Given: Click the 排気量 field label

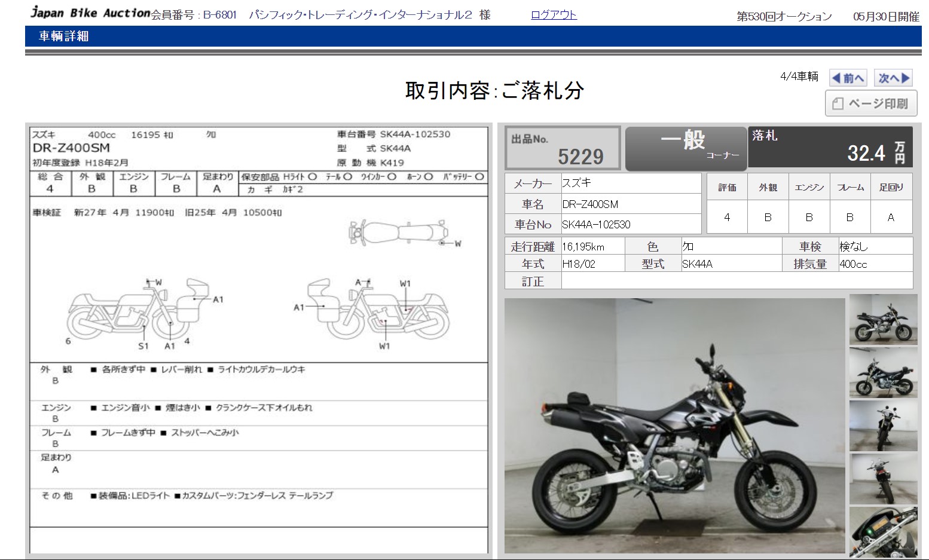Looking at the screenshot, I should [810, 264].
